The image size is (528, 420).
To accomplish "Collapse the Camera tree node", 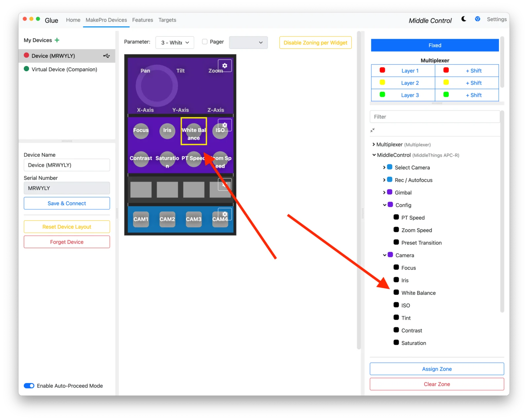I will pyautogui.click(x=384, y=255).
